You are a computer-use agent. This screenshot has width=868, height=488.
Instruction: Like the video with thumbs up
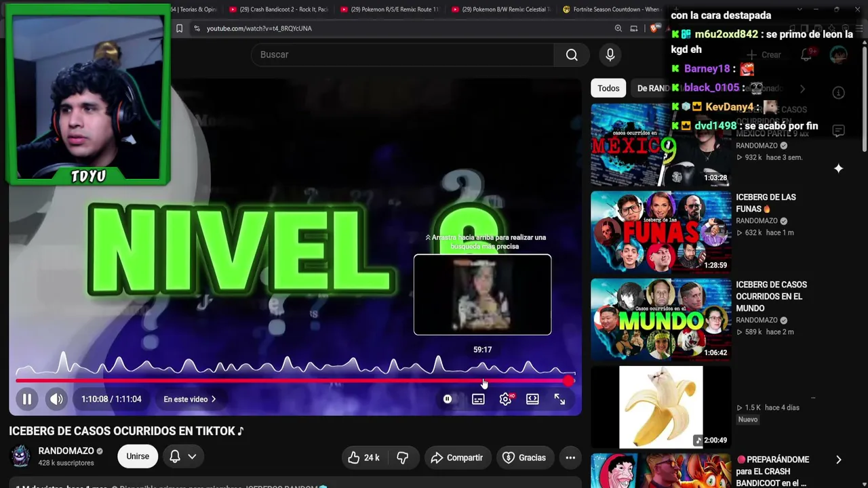click(x=363, y=457)
